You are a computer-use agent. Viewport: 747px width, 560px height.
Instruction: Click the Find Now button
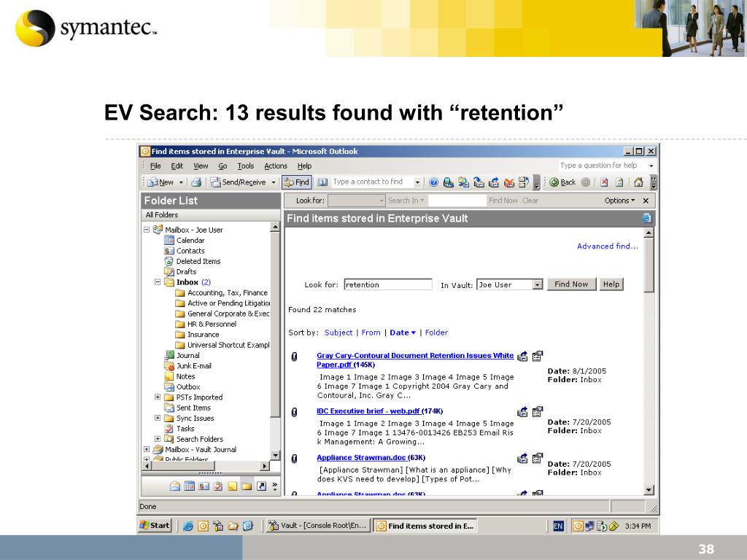[x=571, y=284]
